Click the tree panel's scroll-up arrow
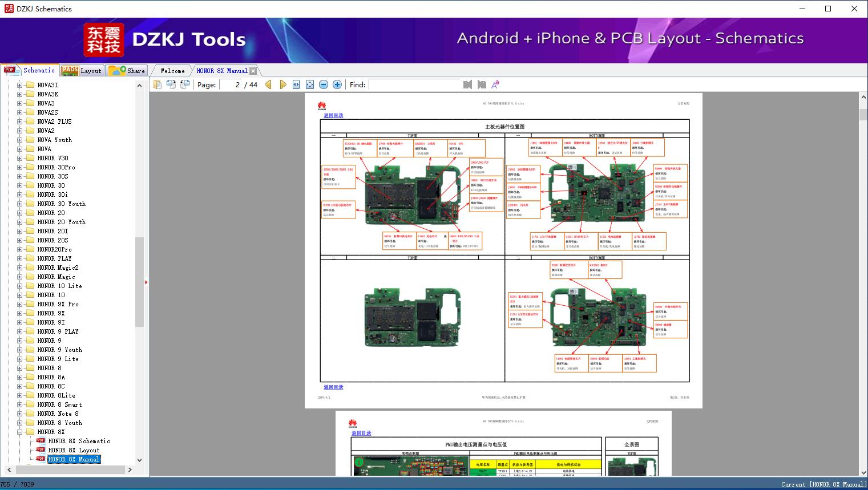Viewport: 868px width, 490px height. point(139,86)
